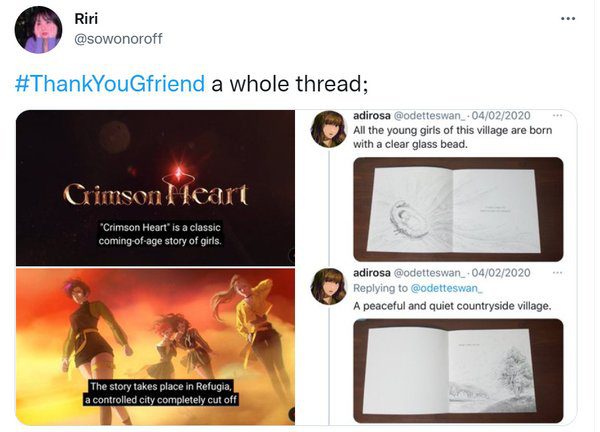Image resolution: width=600 pixels, height=432 pixels.
Task: Open the @sowonoroff handle
Action: pyautogui.click(x=118, y=39)
